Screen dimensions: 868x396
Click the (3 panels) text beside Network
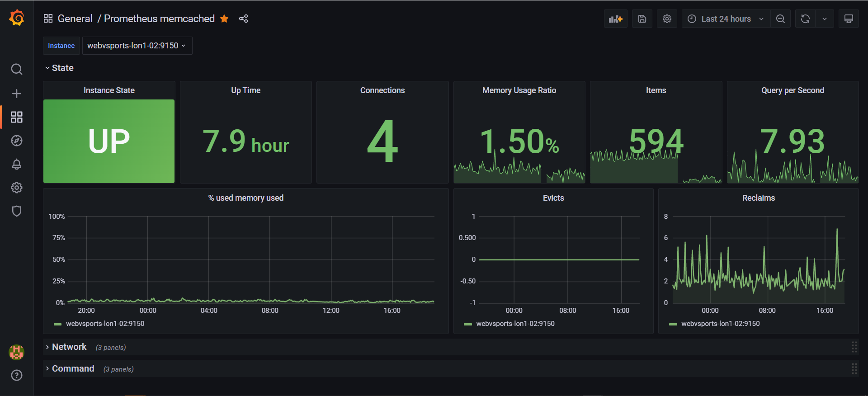(111, 348)
